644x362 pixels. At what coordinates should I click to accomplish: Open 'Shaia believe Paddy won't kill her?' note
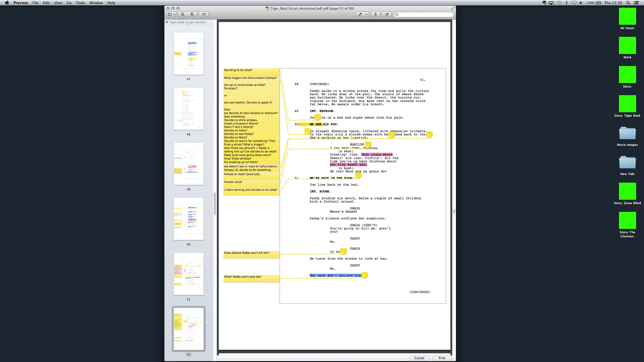coord(251,254)
